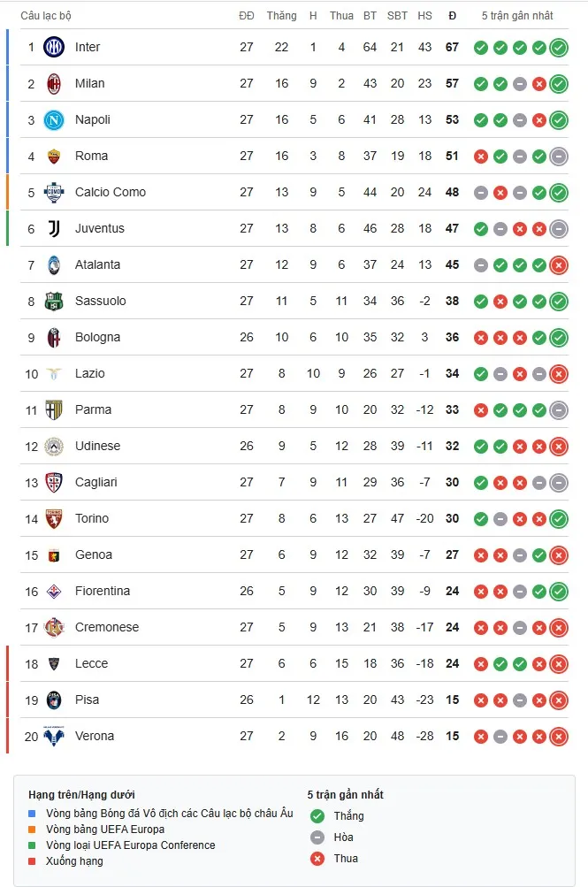The width and height of the screenshot is (588, 887).
Task: Click the Verona club logo
Action: pos(53,735)
